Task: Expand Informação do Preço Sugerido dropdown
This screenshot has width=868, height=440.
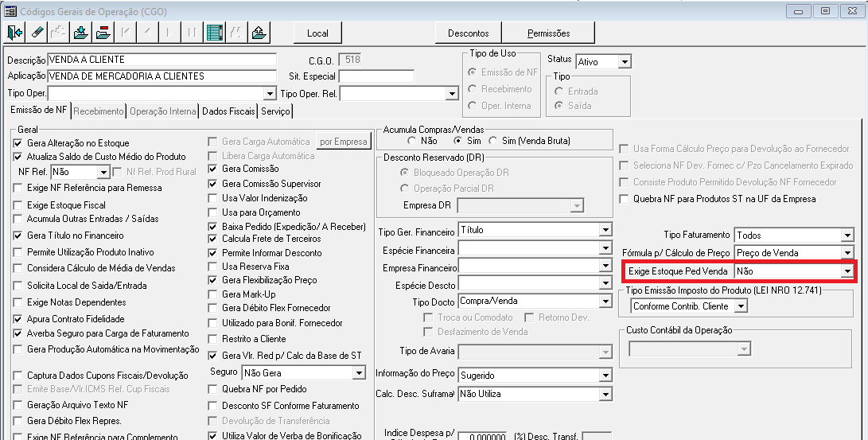Action: click(x=605, y=376)
